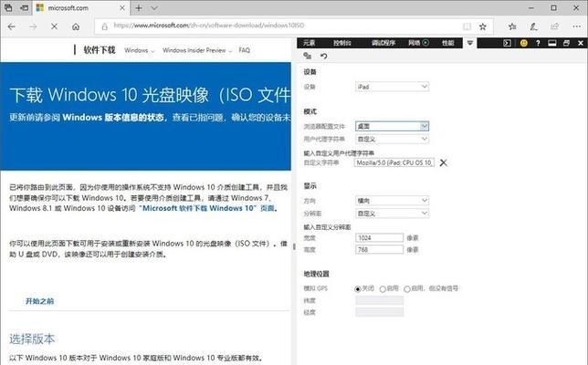Clear the custom user agent string with X
588x365 pixels.
443,162
